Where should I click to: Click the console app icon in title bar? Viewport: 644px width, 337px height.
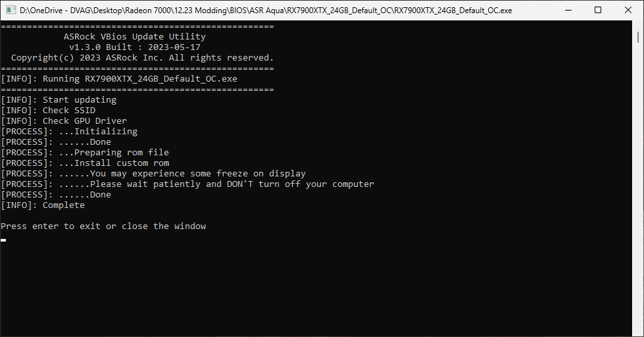coord(11,11)
